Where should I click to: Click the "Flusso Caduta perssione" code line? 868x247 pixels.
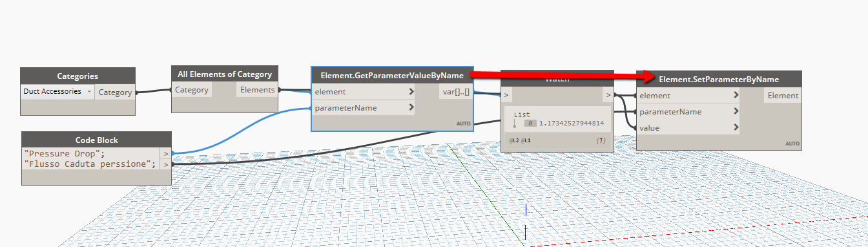89,164
